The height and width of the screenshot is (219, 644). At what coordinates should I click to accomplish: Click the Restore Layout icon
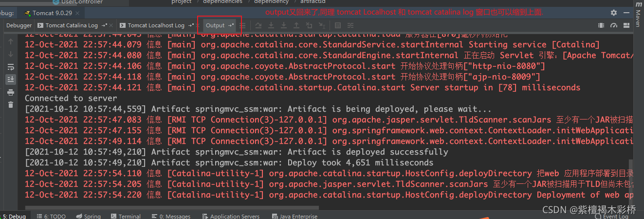(x=626, y=25)
